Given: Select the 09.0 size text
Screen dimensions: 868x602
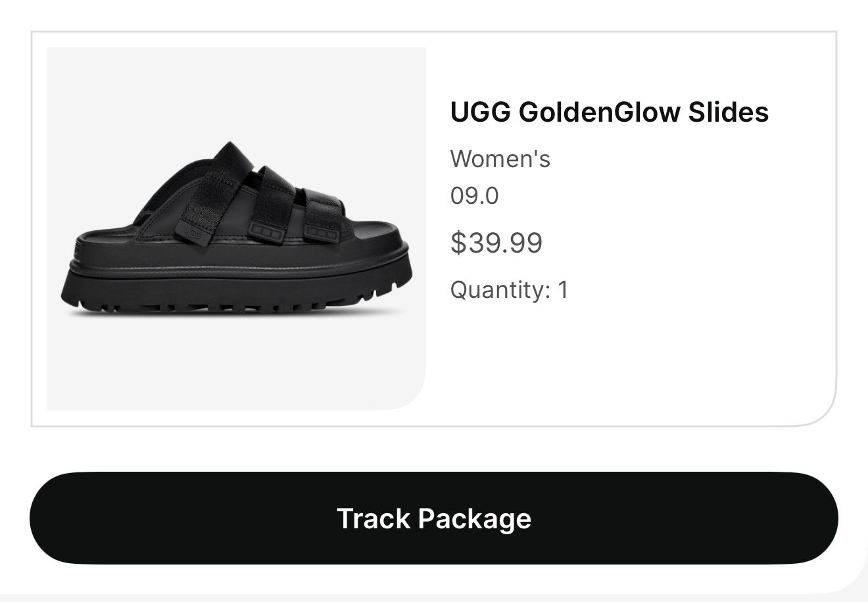Looking at the screenshot, I should point(474,195).
